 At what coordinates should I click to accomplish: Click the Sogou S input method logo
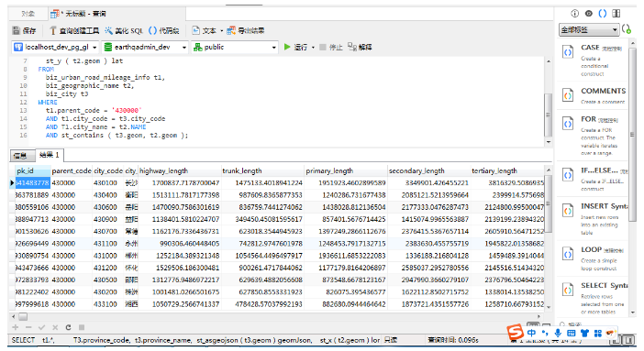[x=515, y=332]
